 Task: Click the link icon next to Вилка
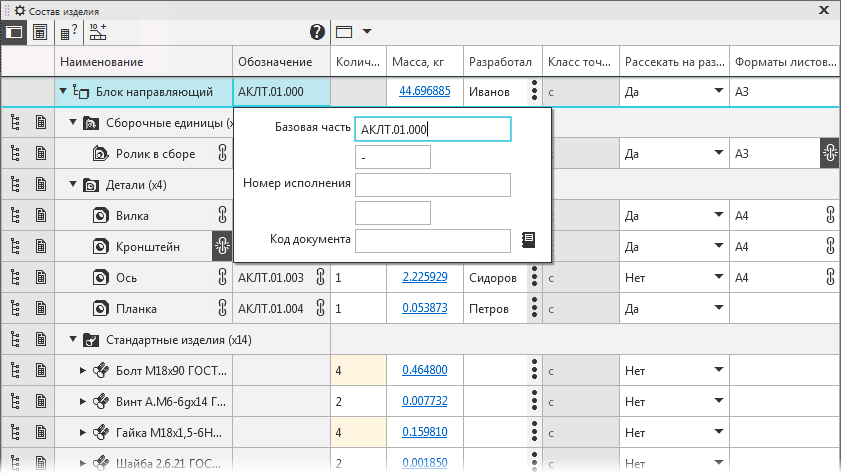click(222, 215)
